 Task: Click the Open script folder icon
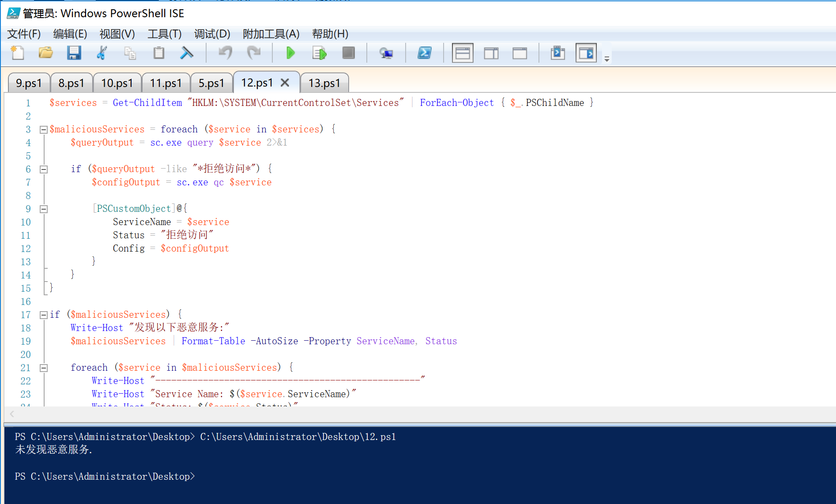[x=45, y=53]
